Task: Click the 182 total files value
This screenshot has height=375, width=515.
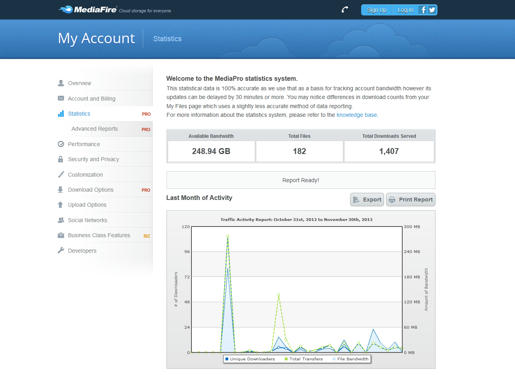Action: coord(299,151)
